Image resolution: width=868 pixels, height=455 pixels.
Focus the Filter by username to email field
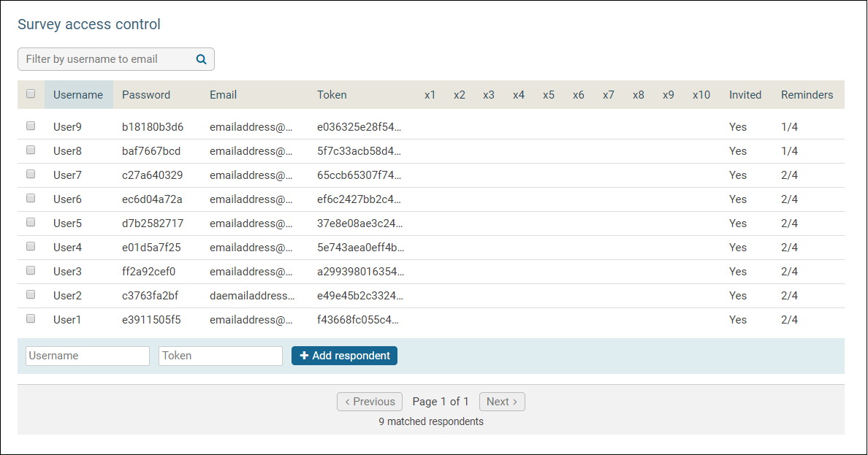(115, 59)
